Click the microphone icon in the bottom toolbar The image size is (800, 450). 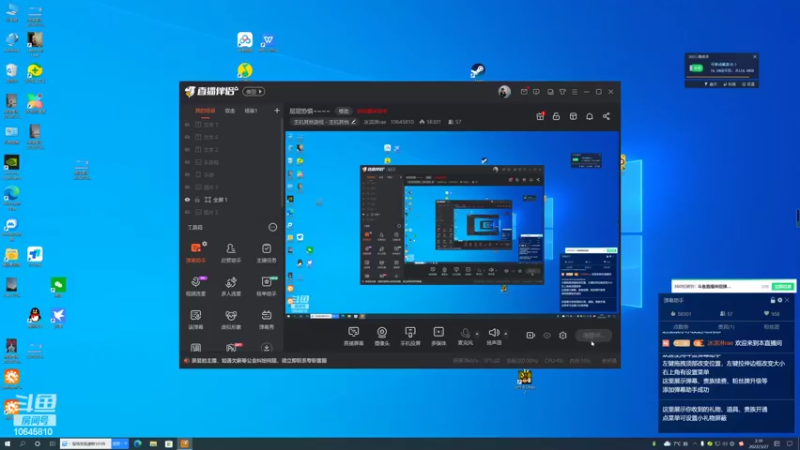point(465,333)
